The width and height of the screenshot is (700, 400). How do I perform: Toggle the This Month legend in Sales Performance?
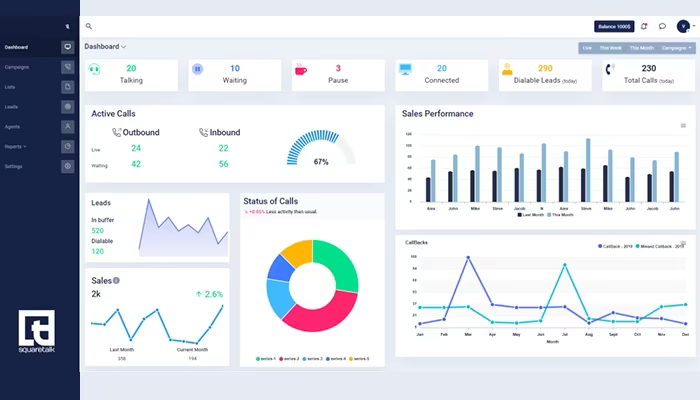tap(560, 215)
